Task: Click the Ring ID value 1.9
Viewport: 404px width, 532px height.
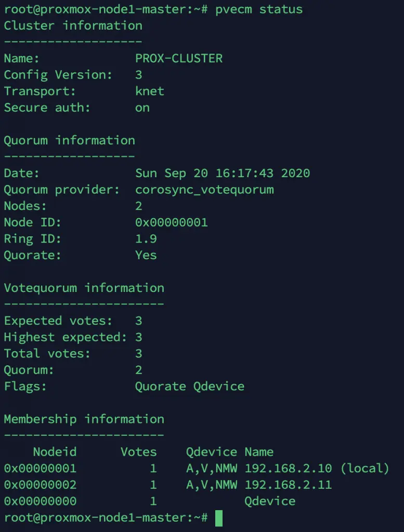Action: 146,239
